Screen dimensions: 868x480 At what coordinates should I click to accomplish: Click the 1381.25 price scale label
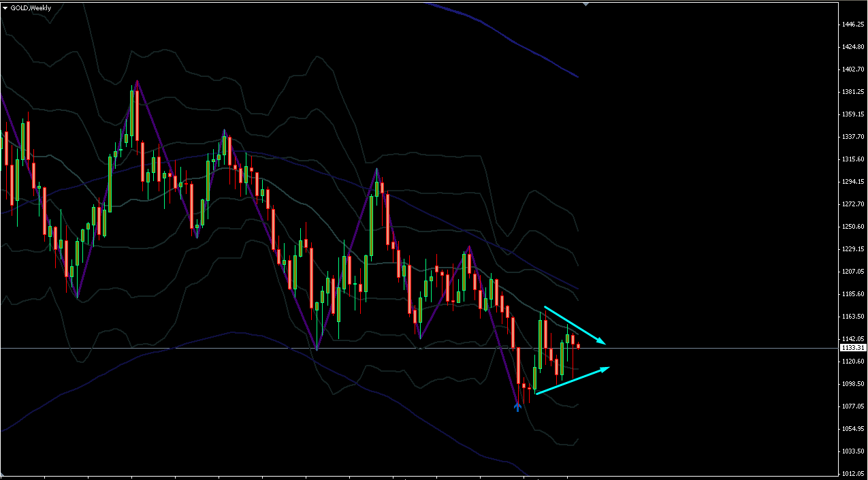[853, 92]
